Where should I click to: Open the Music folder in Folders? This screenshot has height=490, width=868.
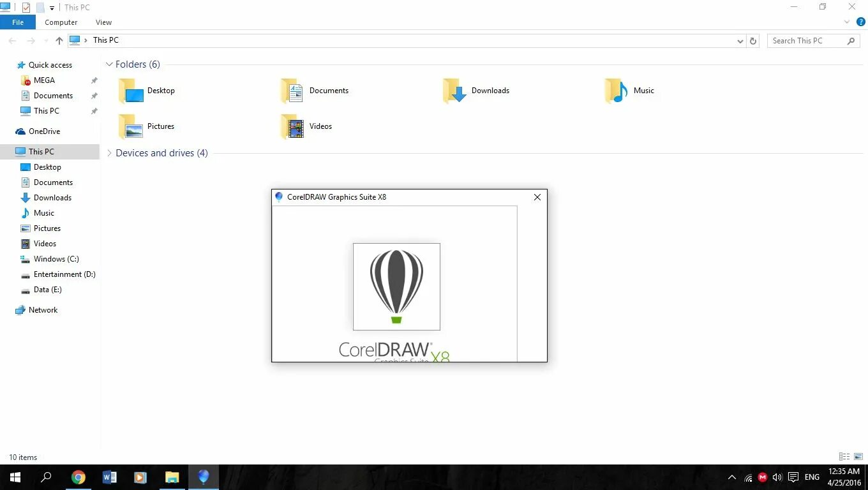click(629, 91)
